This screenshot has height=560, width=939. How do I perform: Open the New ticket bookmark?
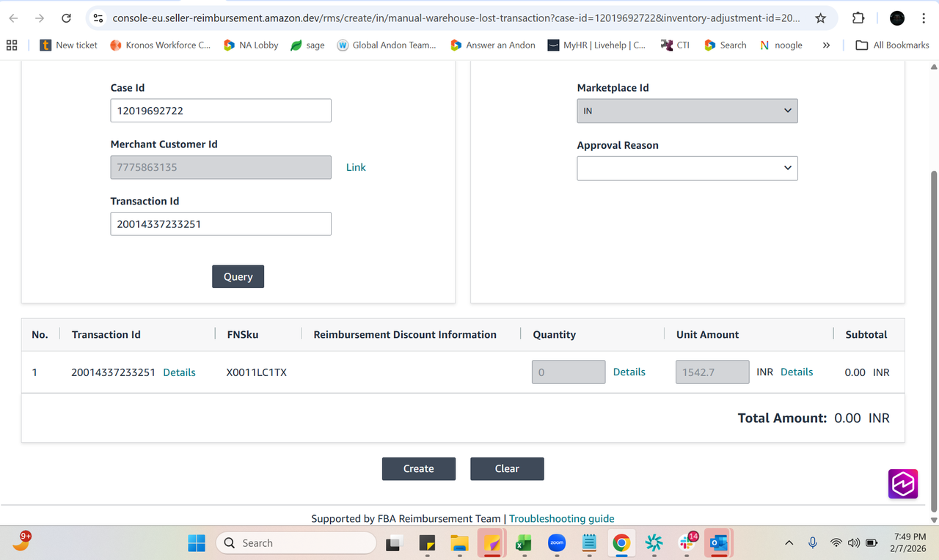[68, 45]
